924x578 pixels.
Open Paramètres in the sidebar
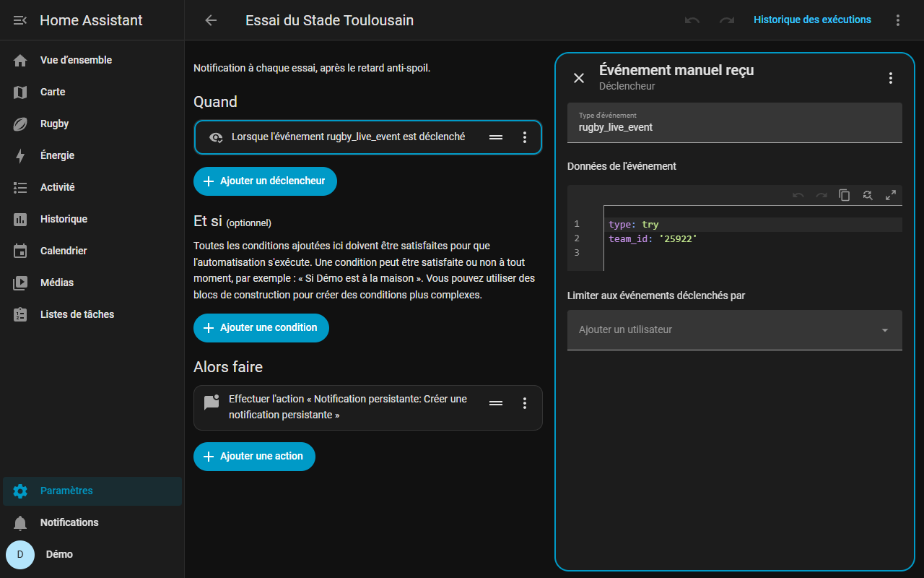pos(92,491)
